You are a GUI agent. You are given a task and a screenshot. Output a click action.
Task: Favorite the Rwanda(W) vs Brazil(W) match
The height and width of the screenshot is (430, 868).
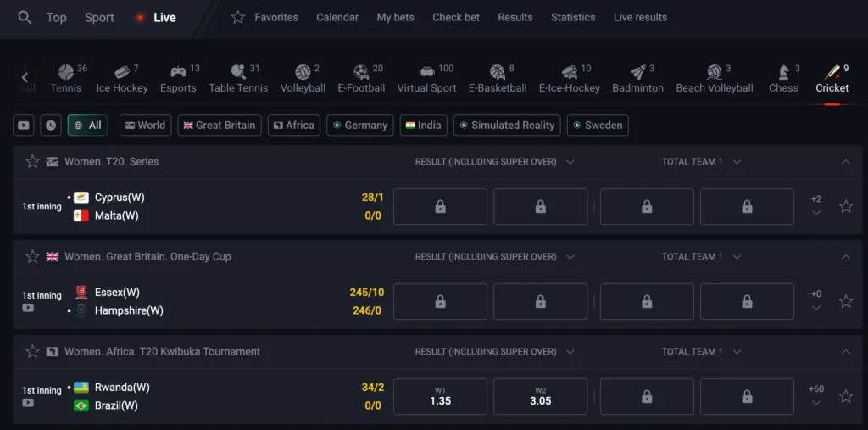[846, 396]
